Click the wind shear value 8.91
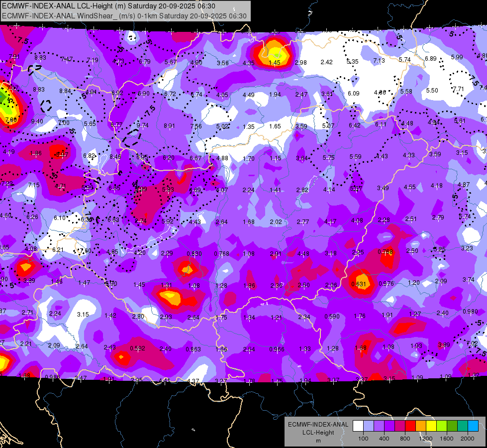The image size is (487, 448). tap(169, 126)
